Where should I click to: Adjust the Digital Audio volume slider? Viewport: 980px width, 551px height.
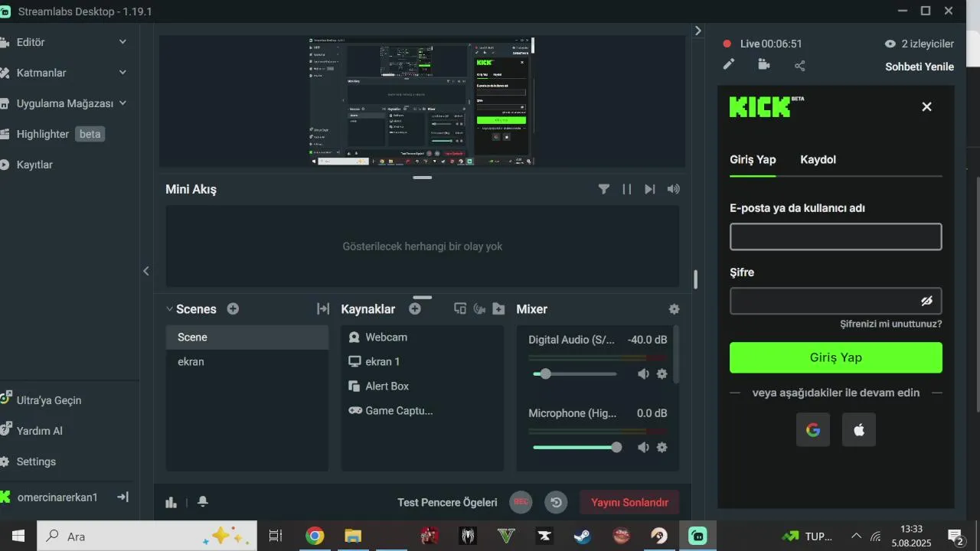coord(575,374)
